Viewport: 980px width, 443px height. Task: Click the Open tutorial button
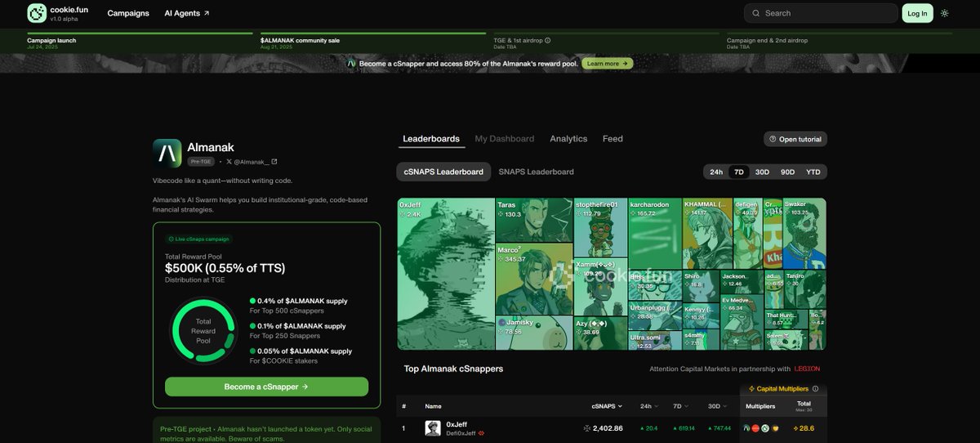[795, 139]
